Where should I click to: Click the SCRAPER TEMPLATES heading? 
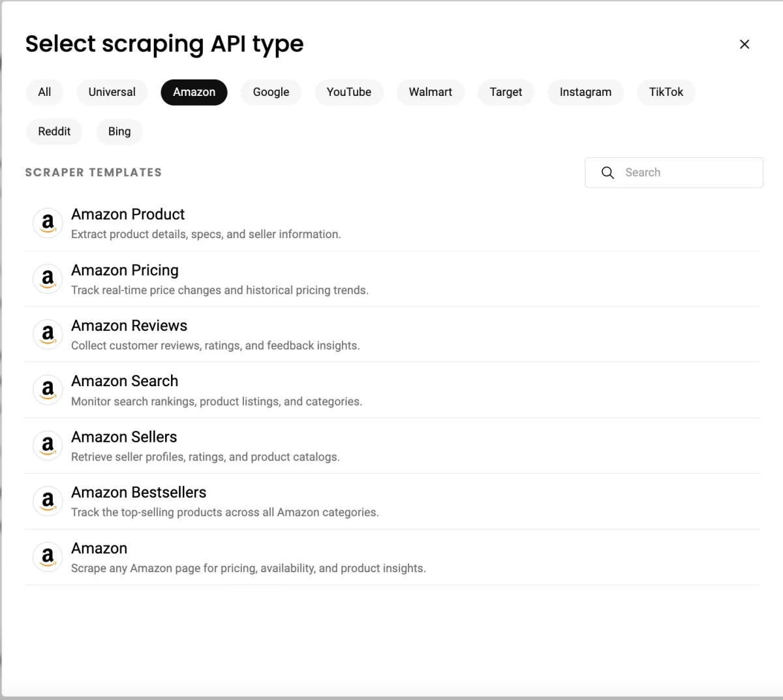point(93,172)
